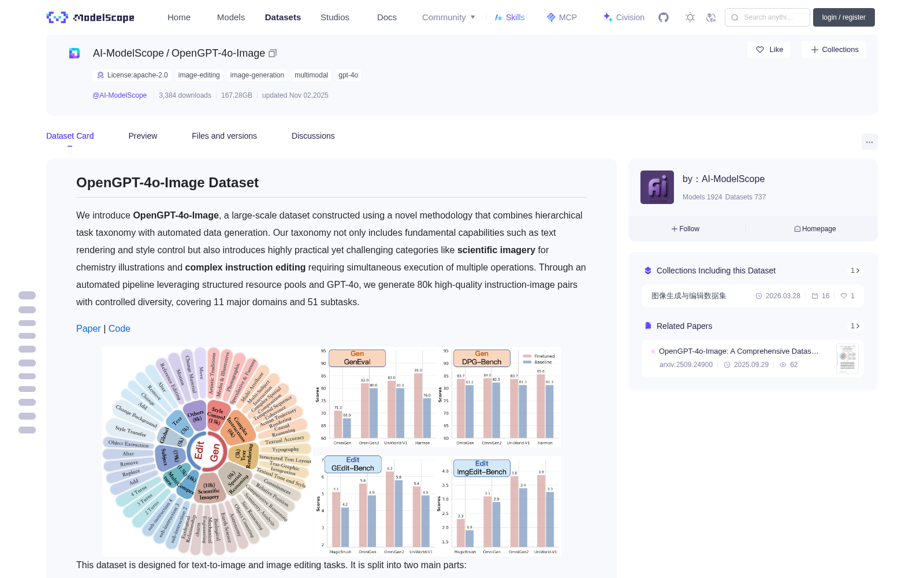The width and height of the screenshot is (924, 578).
Task: Click the search magnifier icon
Action: (x=735, y=17)
